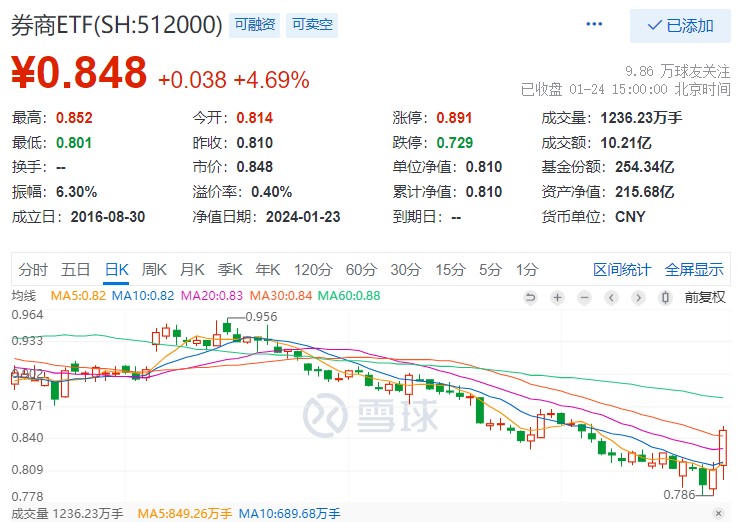
Task: Click the 0.956 high marker on chart
Action: click(x=261, y=317)
